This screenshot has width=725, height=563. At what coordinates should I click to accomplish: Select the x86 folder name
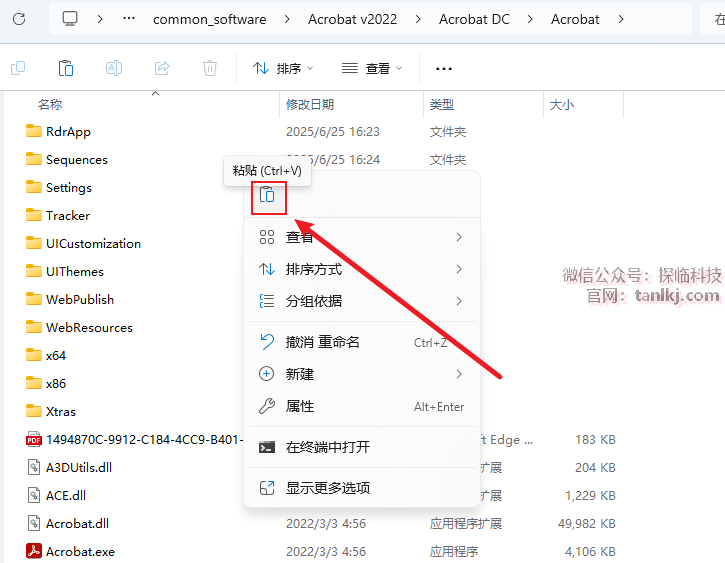pyautogui.click(x=56, y=383)
